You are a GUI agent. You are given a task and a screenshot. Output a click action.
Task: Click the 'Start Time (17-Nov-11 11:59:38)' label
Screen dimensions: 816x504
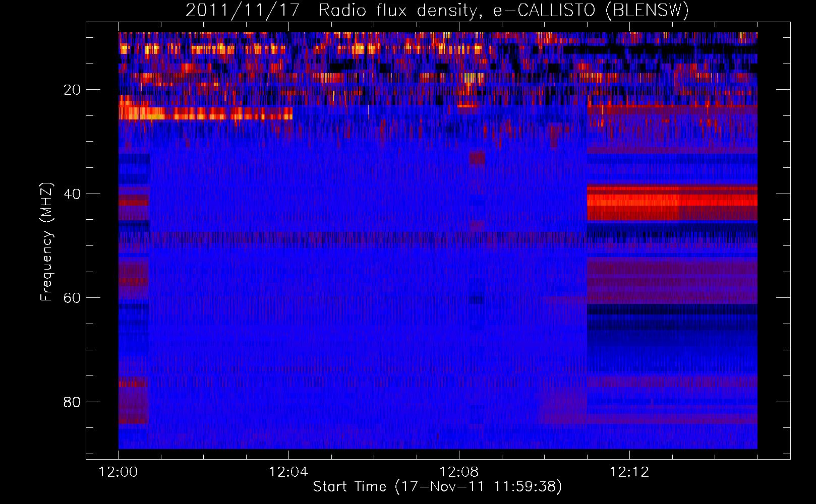click(437, 486)
